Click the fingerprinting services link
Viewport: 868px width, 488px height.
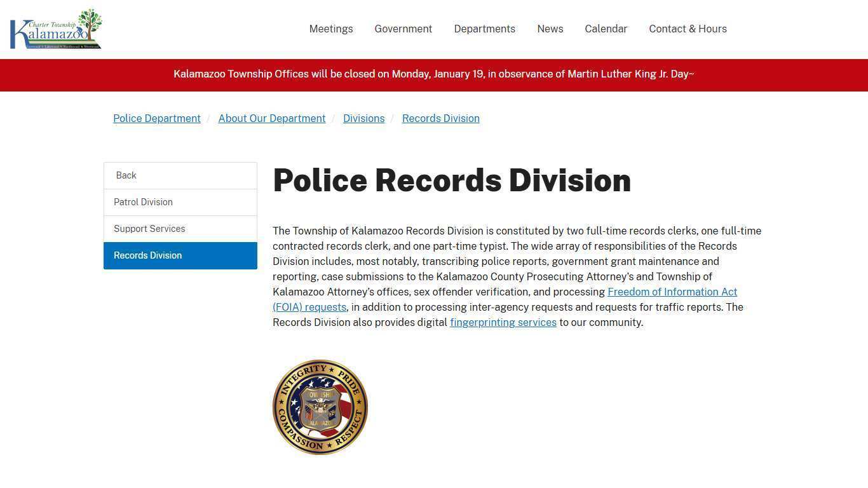pyautogui.click(x=503, y=322)
